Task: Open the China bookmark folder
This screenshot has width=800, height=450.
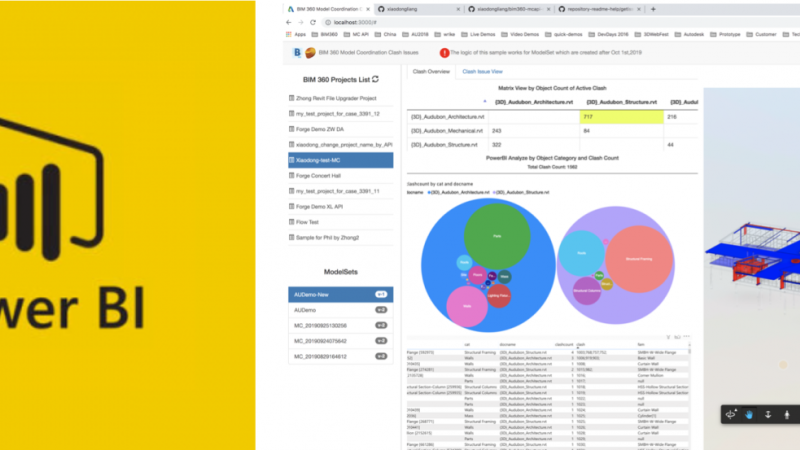Action: [385, 34]
